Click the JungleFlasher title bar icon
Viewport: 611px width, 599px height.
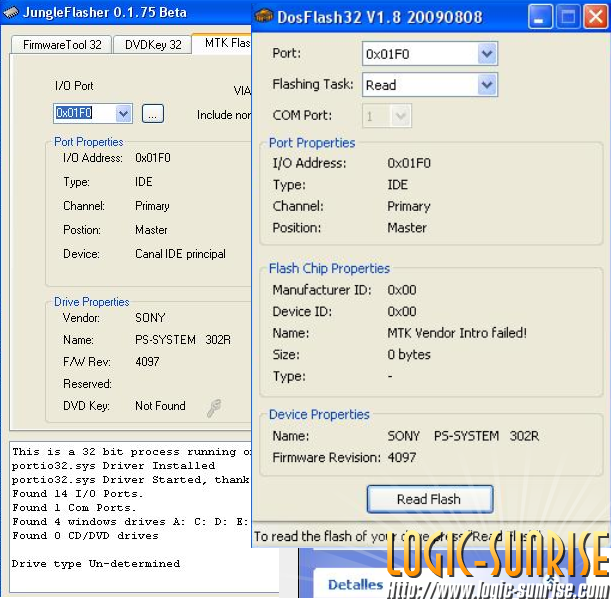coord(11,12)
